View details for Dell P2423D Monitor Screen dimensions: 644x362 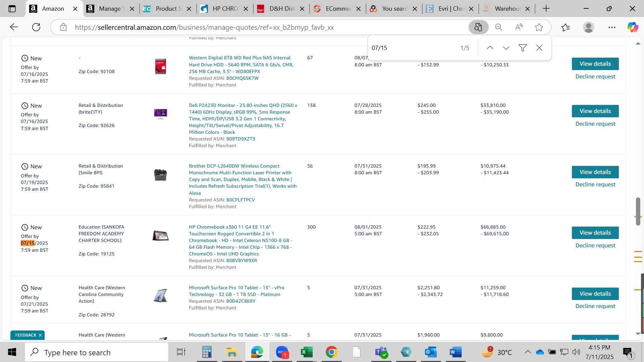point(595,111)
